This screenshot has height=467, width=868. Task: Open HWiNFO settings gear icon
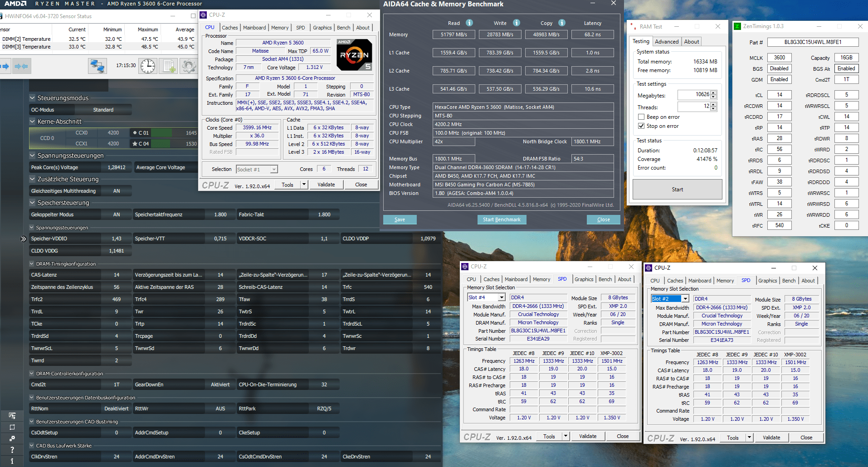coord(189,66)
